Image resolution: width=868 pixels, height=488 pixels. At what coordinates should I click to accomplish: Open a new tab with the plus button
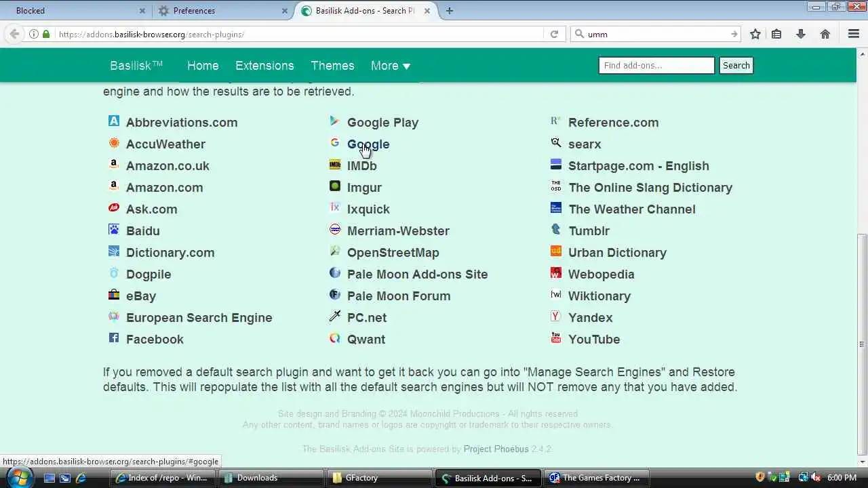pos(450,11)
